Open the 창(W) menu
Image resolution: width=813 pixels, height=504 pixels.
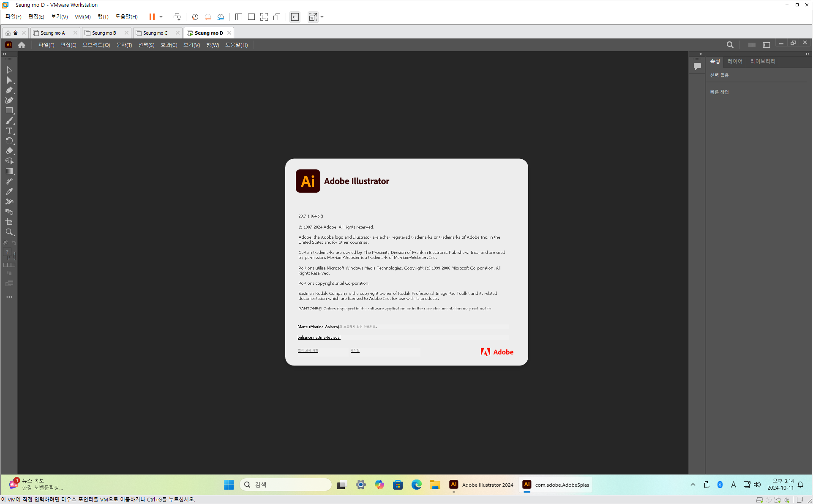[213, 45]
